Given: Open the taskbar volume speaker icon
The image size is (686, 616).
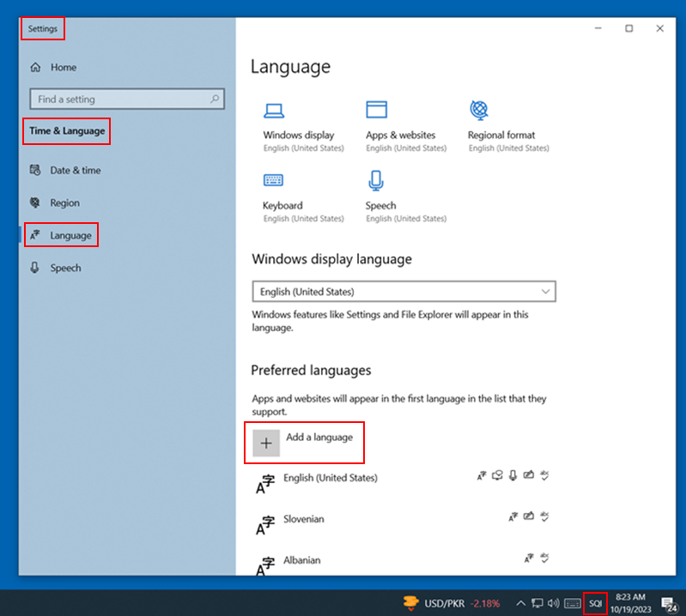Looking at the screenshot, I should (x=554, y=603).
